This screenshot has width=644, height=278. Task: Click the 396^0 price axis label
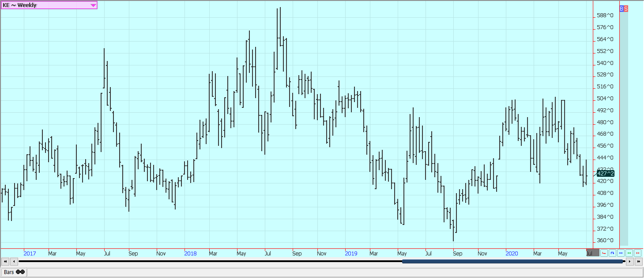point(605,205)
